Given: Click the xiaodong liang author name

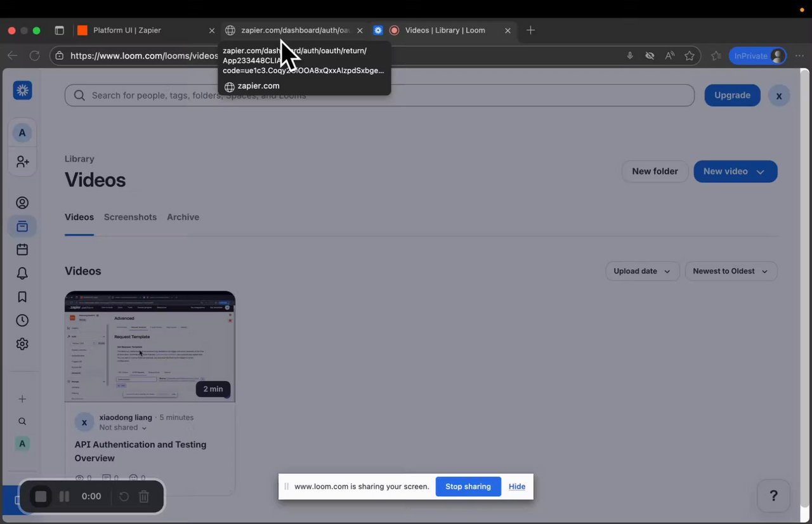Looking at the screenshot, I should click(x=126, y=417).
